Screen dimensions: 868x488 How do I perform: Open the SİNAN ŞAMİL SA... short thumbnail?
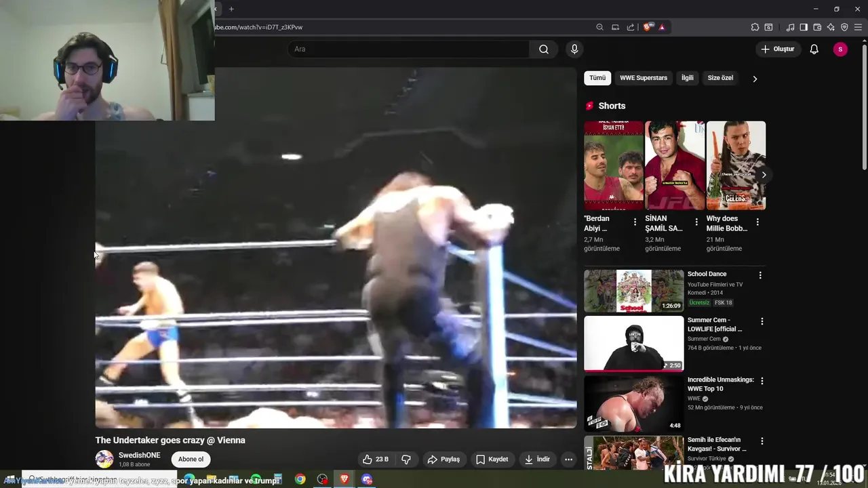675,165
